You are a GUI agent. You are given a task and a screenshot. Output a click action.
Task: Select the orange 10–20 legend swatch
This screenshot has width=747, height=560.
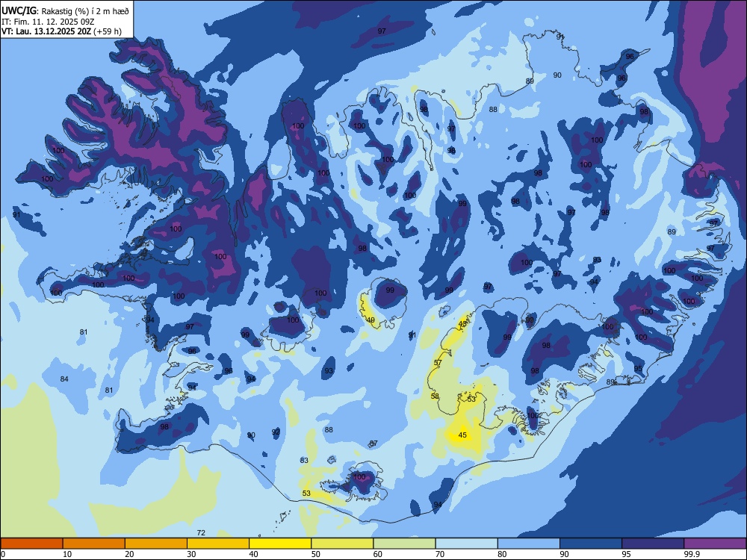(94, 544)
